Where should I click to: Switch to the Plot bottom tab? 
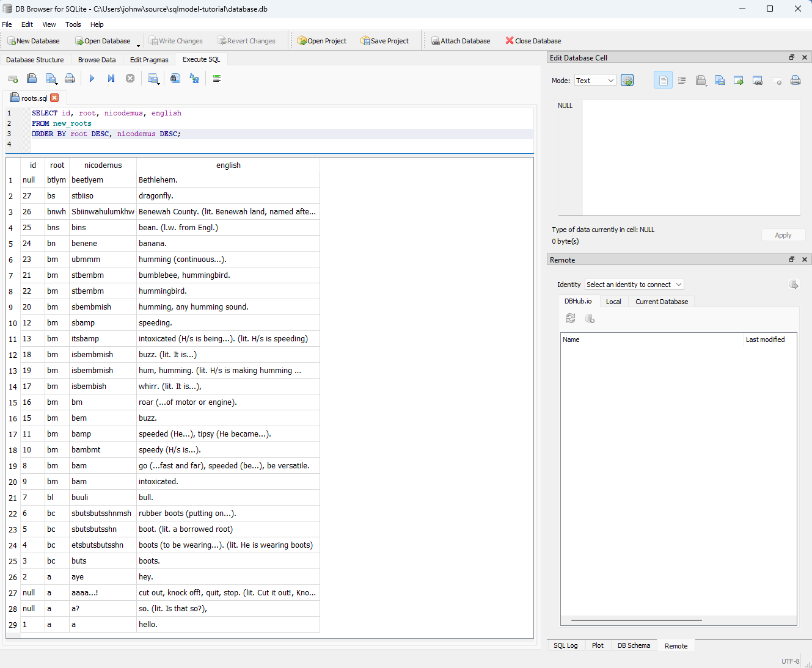[598, 645]
